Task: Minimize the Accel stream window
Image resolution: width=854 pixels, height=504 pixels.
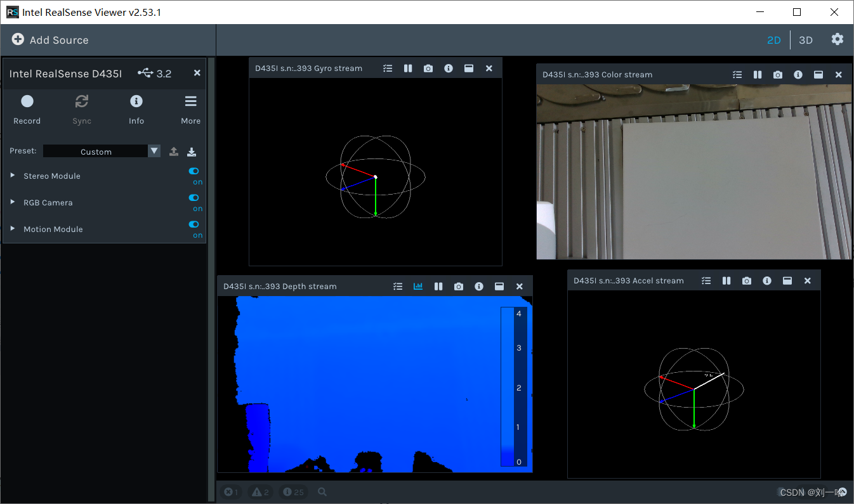Action: point(787,281)
